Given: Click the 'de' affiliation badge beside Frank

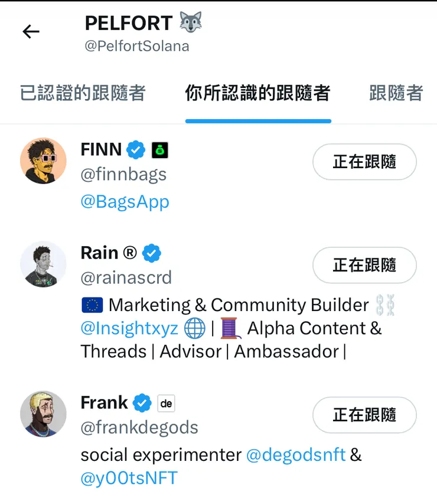Looking at the screenshot, I should (167, 404).
